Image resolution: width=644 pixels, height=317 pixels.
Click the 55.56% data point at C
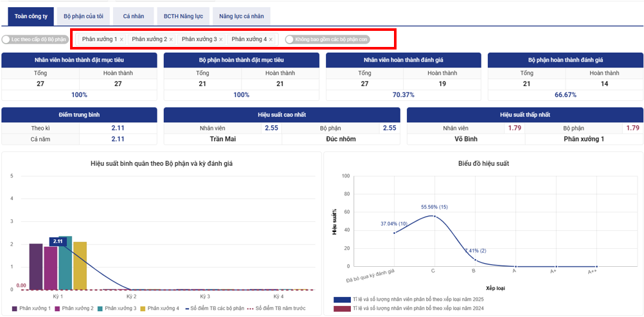click(434, 217)
